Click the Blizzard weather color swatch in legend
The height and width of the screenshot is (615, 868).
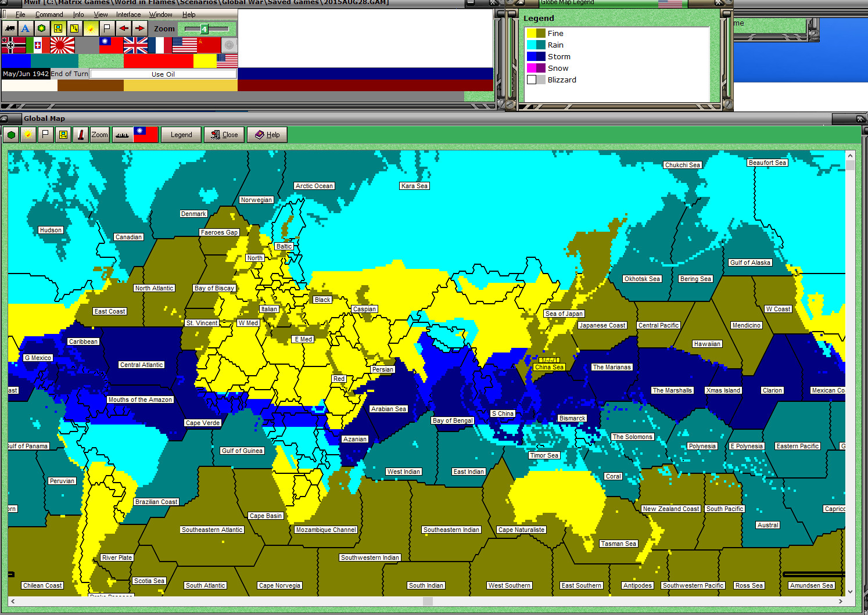pyautogui.click(x=536, y=80)
